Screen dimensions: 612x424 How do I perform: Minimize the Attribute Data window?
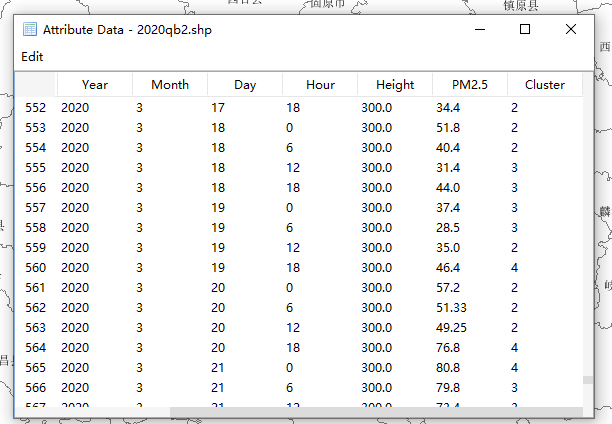[x=479, y=30]
